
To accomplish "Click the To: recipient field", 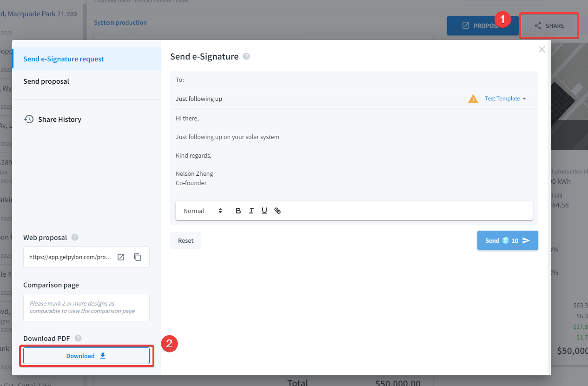I will tap(354, 80).
